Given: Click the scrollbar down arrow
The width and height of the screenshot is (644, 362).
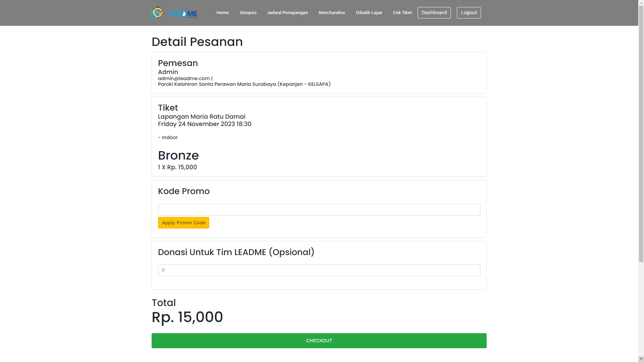Looking at the screenshot, I should [x=641, y=359].
